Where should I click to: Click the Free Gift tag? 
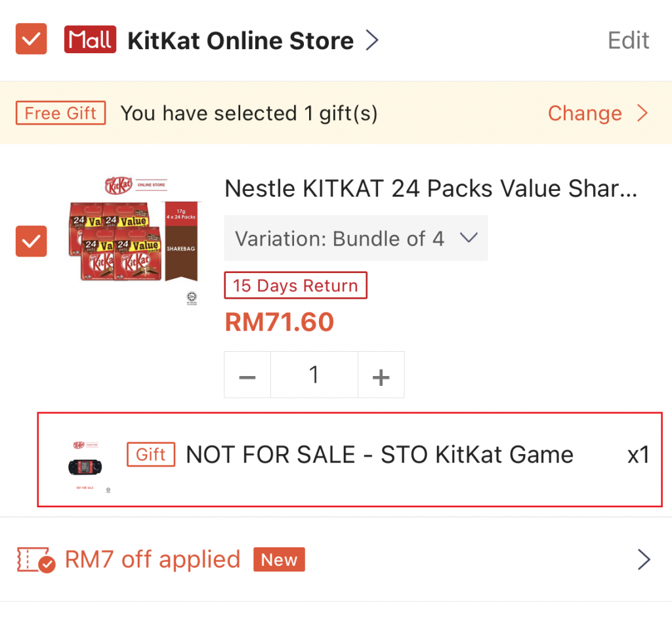coord(60,114)
